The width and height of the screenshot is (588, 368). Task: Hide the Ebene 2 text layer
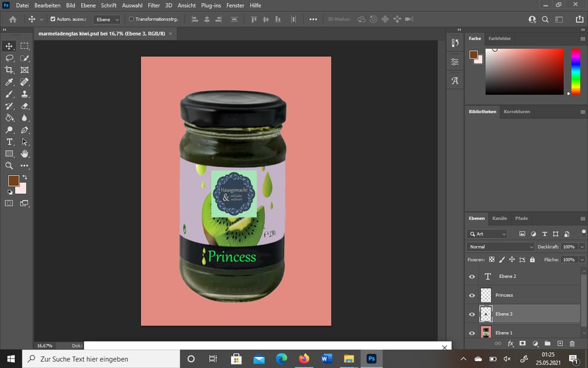click(472, 276)
